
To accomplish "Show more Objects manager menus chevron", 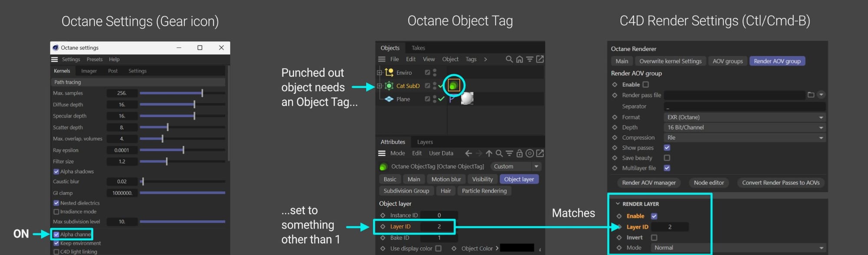I will pos(485,59).
